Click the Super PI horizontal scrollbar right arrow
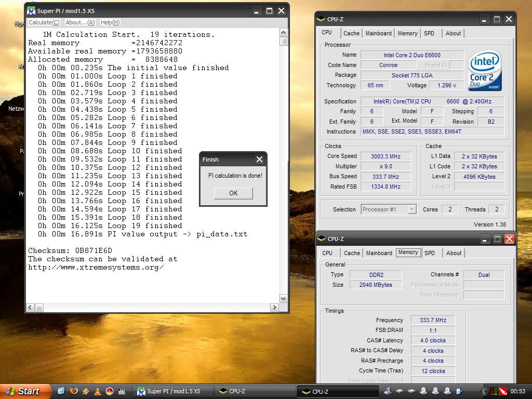 (274, 308)
